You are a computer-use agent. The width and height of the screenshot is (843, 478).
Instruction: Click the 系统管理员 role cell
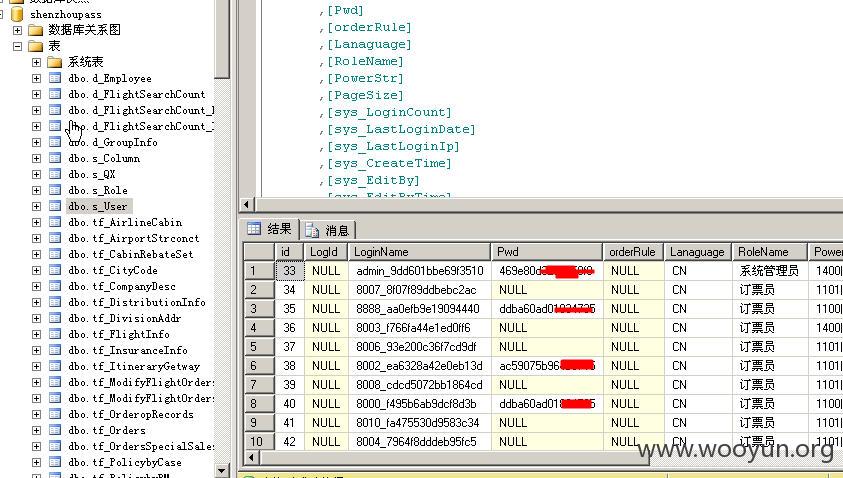pos(770,271)
